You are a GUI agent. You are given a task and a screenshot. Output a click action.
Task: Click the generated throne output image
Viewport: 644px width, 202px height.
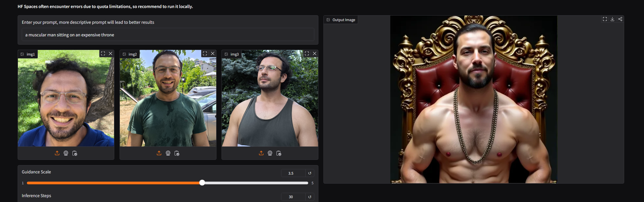(474, 99)
